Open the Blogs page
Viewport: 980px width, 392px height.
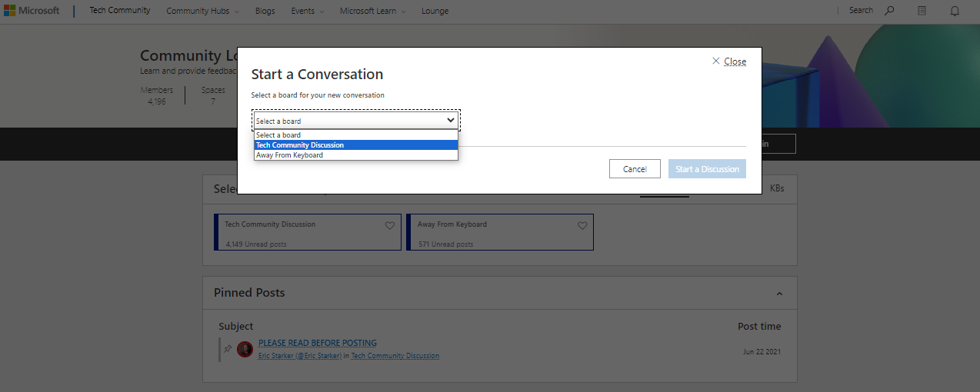pyautogui.click(x=265, y=12)
